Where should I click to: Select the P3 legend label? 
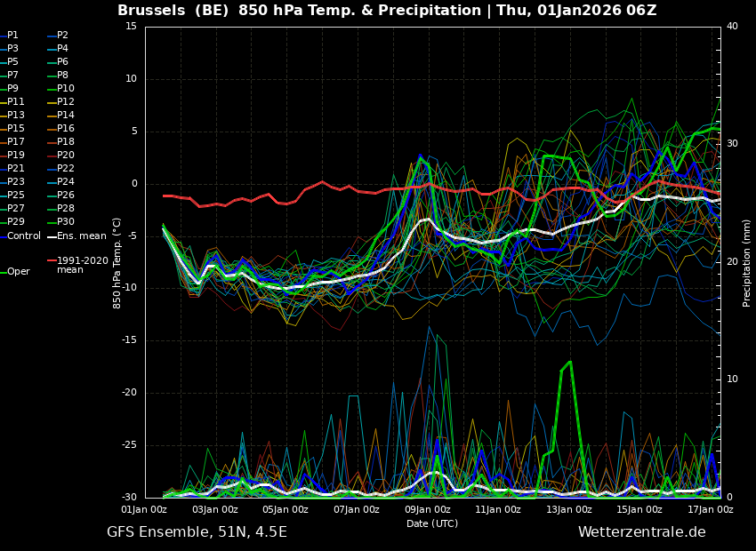(x=12, y=49)
